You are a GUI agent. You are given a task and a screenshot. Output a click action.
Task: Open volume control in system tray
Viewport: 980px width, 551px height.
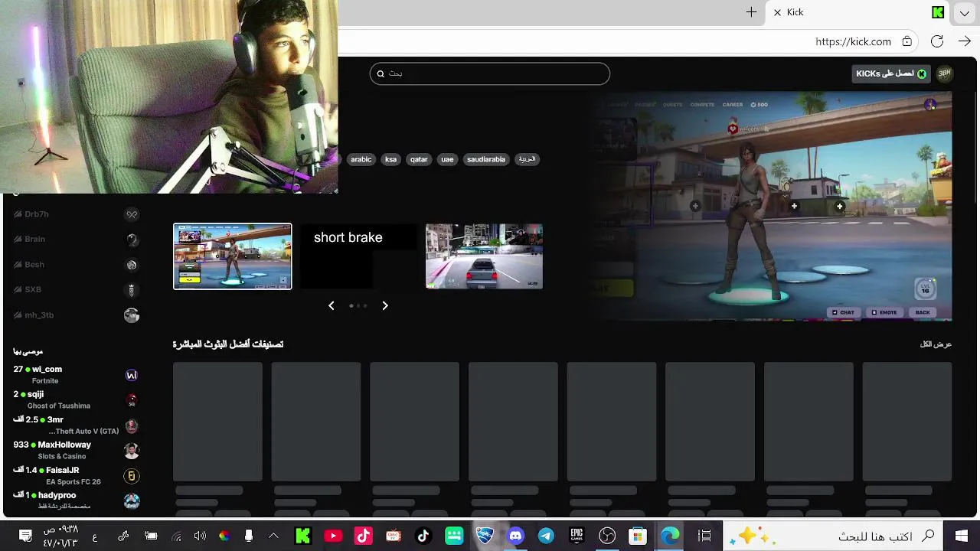pyautogui.click(x=201, y=536)
